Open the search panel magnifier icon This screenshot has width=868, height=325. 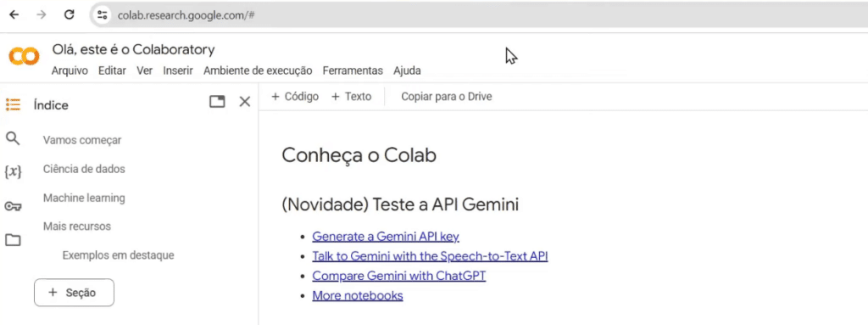(13, 138)
